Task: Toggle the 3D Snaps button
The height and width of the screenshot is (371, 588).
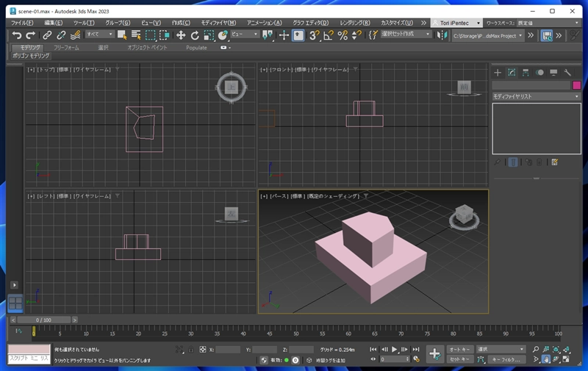Action: tap(315, 35)
